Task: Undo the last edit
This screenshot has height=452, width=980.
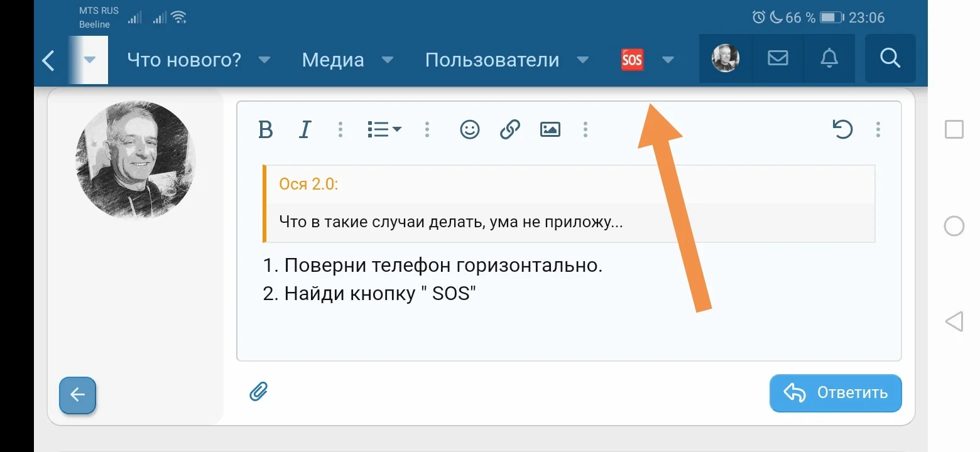Action: [x=843, y=129]
